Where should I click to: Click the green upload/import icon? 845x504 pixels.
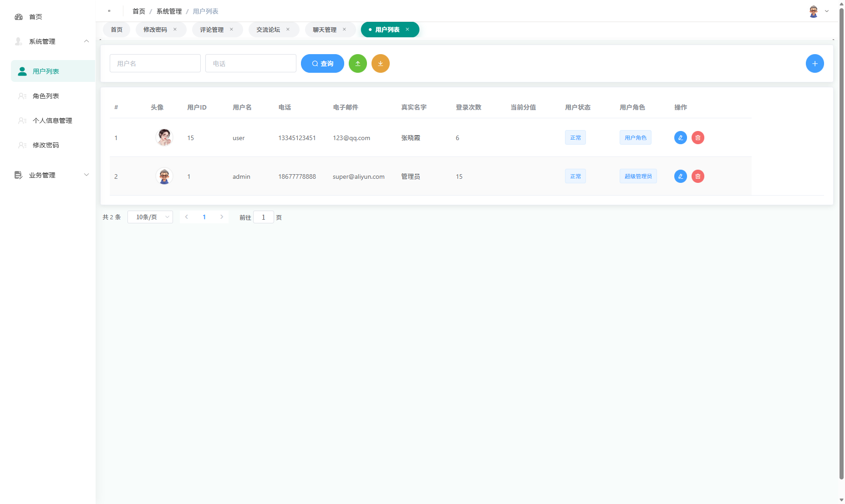click(x=358, y=63)
